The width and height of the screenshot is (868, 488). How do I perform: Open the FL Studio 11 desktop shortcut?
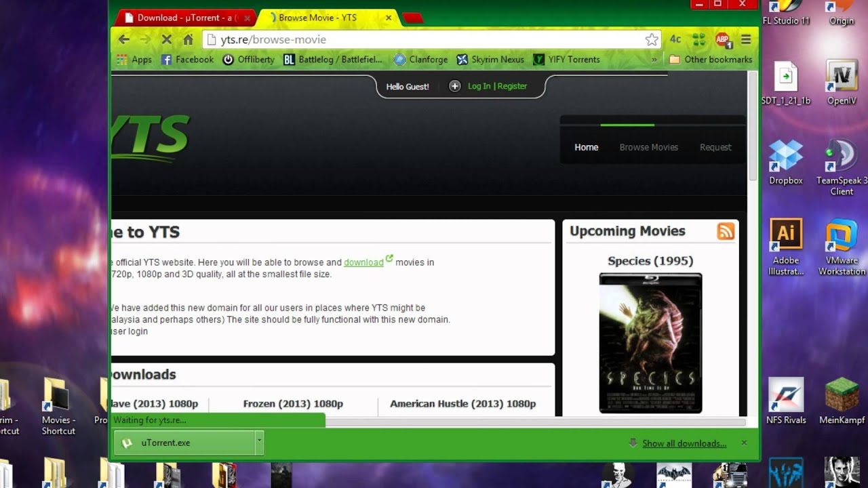(786, 14)
